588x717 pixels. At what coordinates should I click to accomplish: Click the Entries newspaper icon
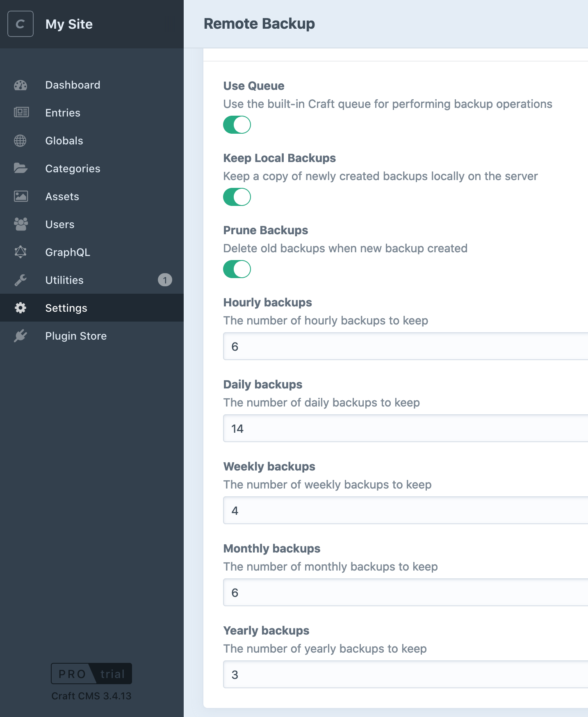tap(21, 112)
